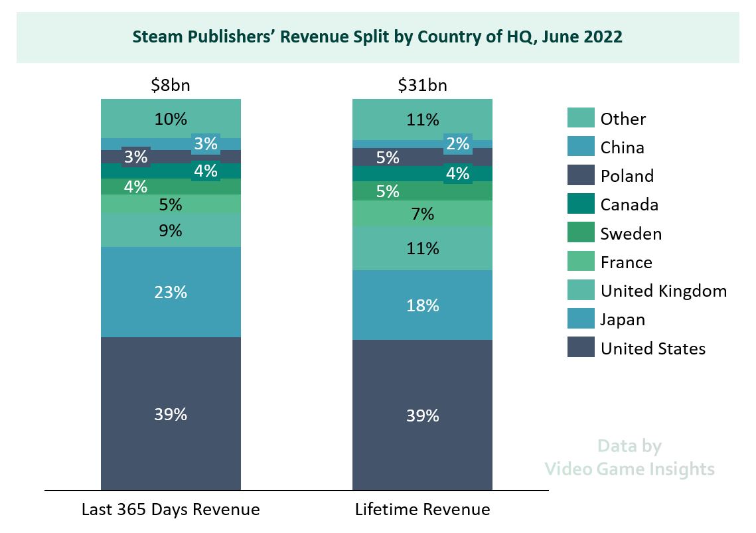The height and width of the screenshot is (533, 756).
Task: Click the $8bn total label
Action: click(x=171, y=85)
